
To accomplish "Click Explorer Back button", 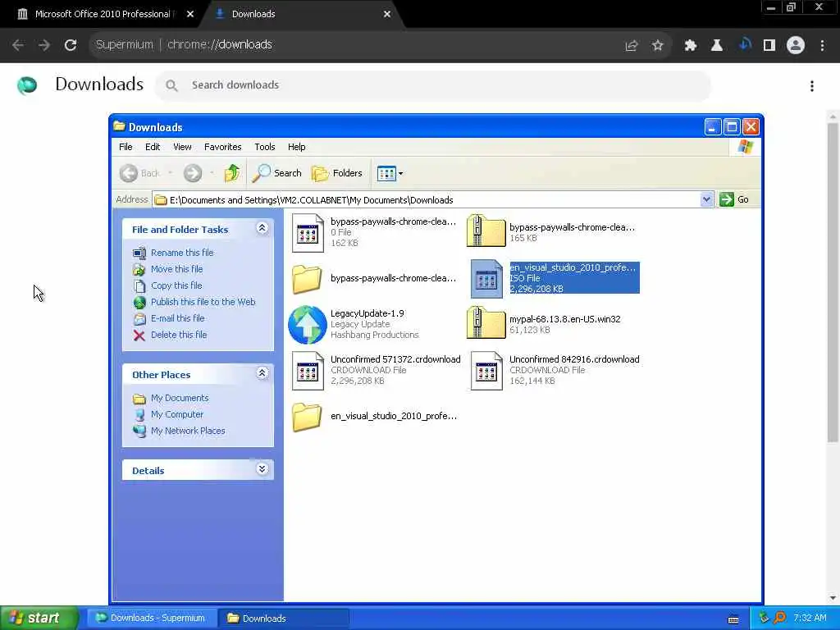I will [139, 173].
